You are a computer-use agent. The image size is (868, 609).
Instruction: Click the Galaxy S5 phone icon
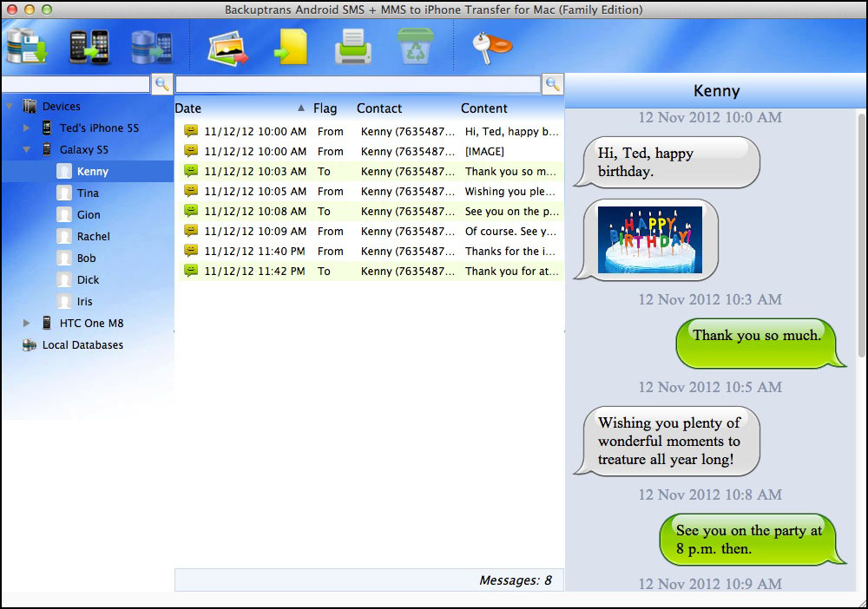pos(47,150)
